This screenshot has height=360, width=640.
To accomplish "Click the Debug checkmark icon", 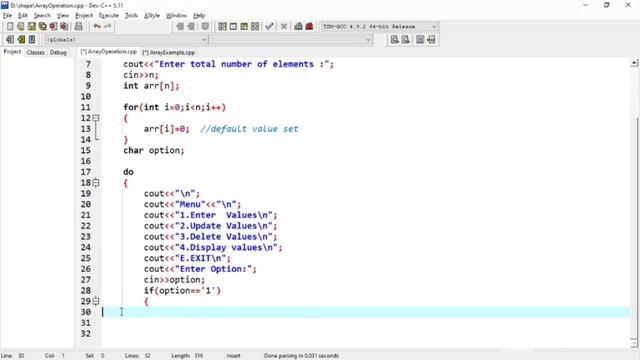I will [269, 27].
